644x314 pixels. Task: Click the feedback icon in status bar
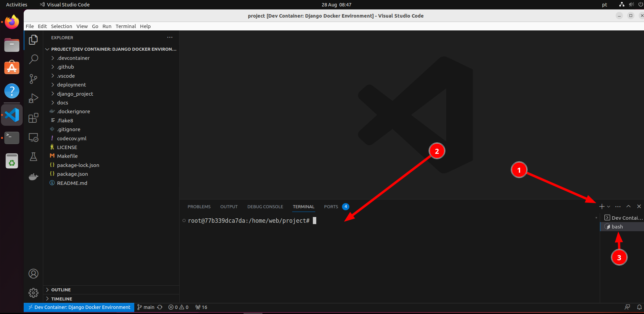point(627,307)
